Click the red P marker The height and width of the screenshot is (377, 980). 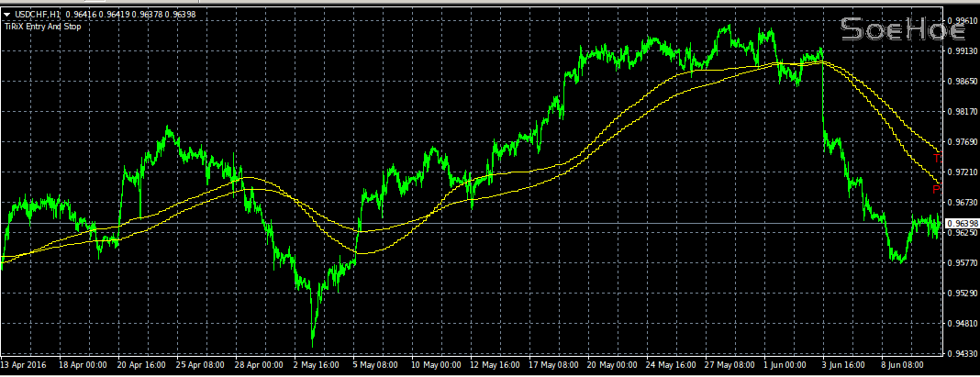pyautogui.click(x=936, y=189)
